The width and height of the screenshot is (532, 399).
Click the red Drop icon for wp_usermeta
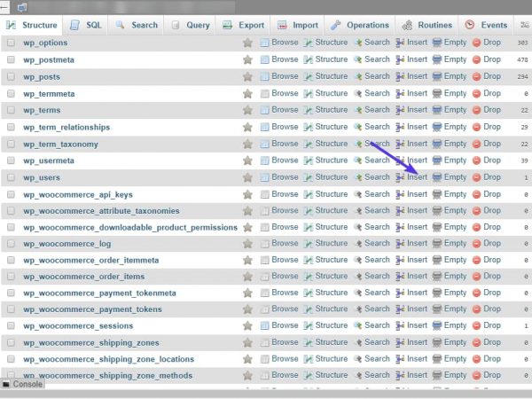click(475, 160)
